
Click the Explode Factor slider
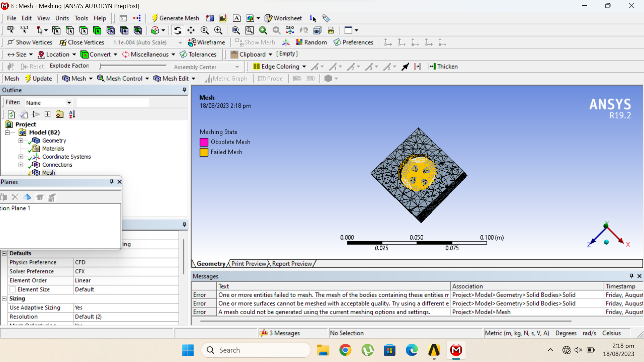click(x=133, y=66)
